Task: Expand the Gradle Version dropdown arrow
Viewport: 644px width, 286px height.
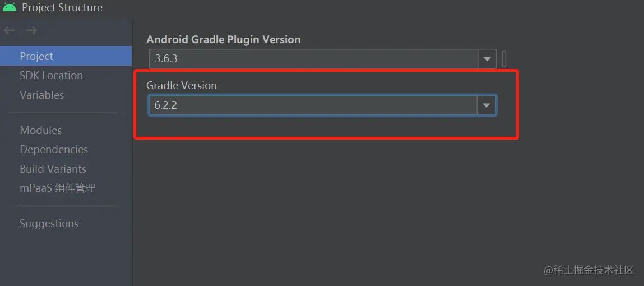Action: pos(486,105)
